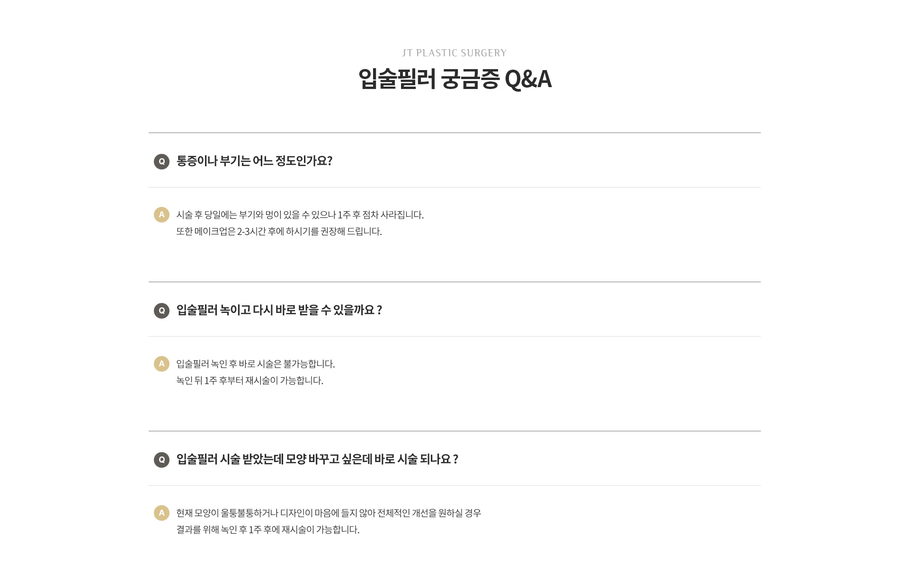Click the line '결과를 위해 녹인 후 1주 후에'
This screenshot has height=588, width=909.
(x=268, y=530)
